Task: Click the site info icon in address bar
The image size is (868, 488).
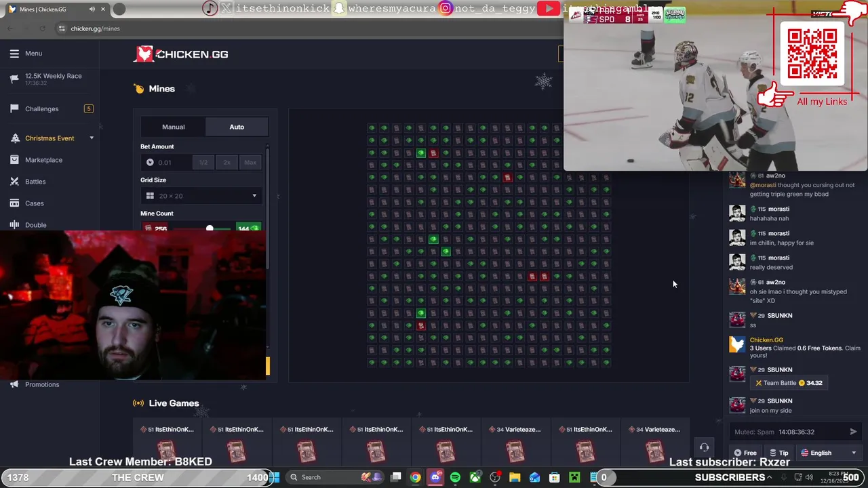Action: point(62,28)
